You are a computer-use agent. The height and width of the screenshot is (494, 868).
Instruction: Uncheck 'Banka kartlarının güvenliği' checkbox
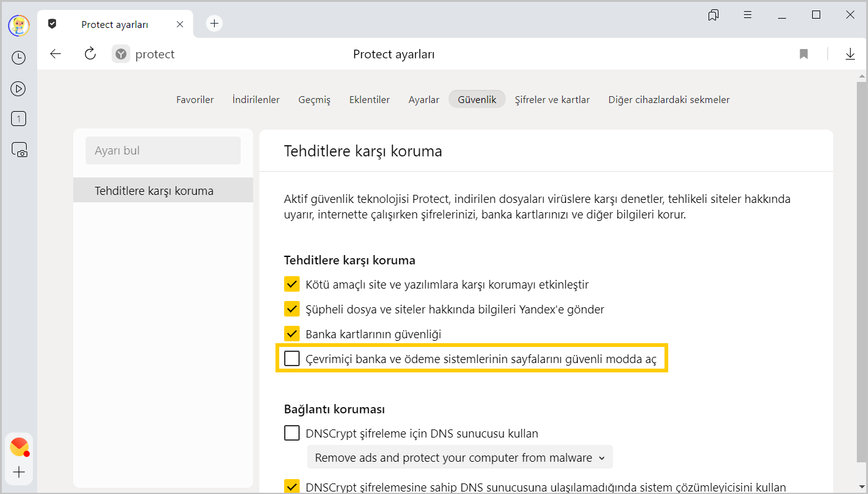[292, 334]
